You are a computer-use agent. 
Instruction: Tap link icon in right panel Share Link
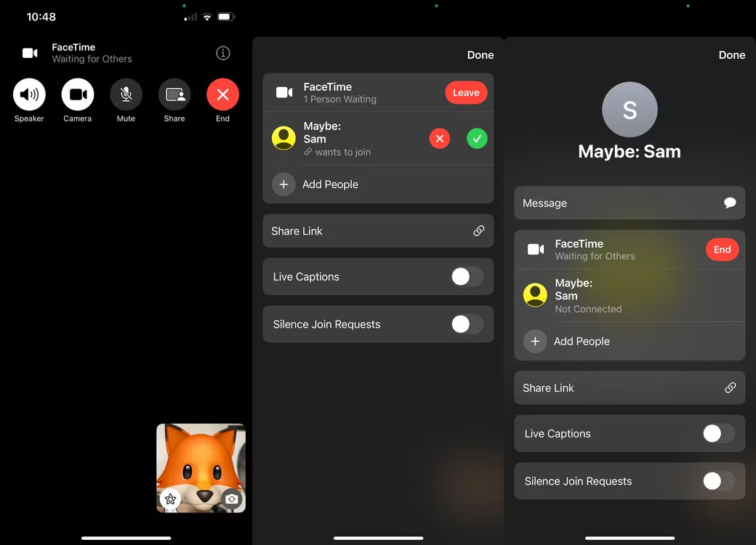[x=731, y=388]
